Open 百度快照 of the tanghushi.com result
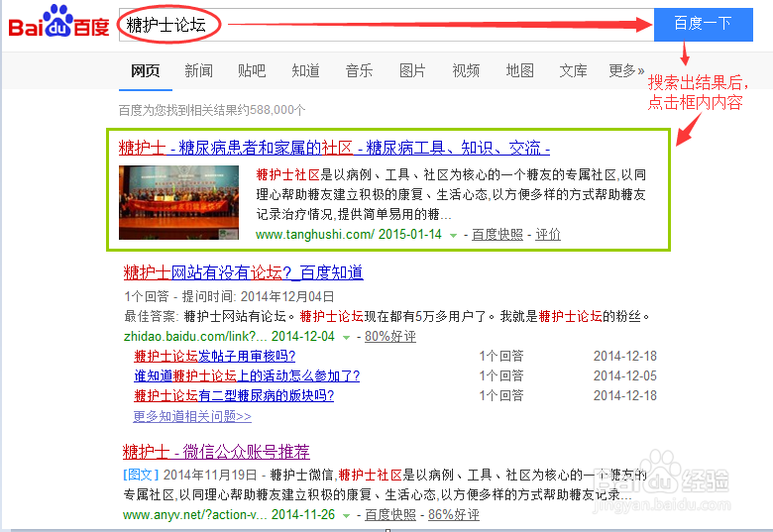 click(497, 235)
